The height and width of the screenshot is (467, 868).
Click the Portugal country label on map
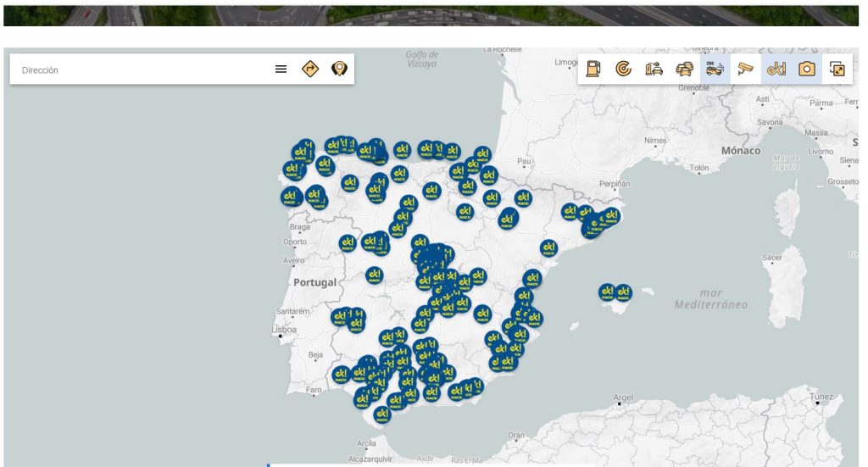point(314,282)
